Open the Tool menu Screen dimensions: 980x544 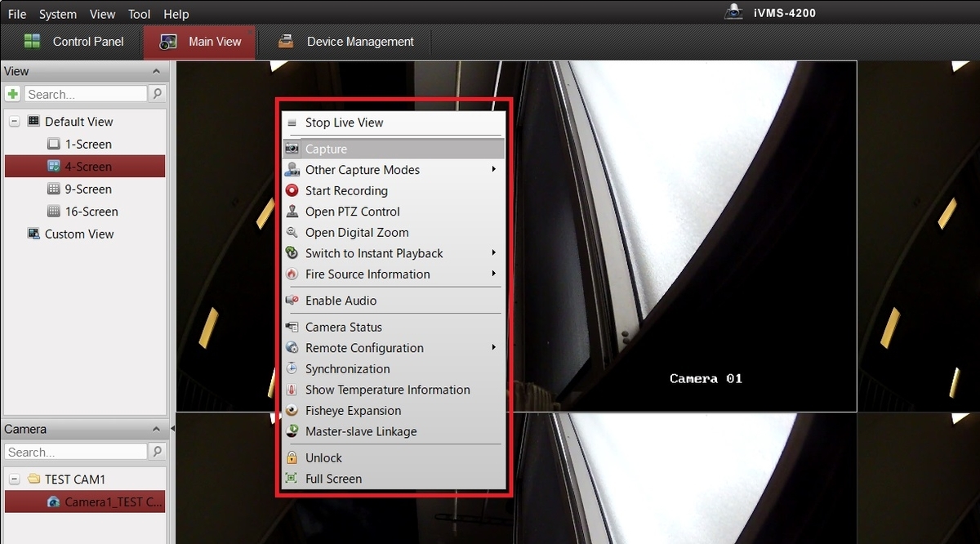click(x=140, y=14)
